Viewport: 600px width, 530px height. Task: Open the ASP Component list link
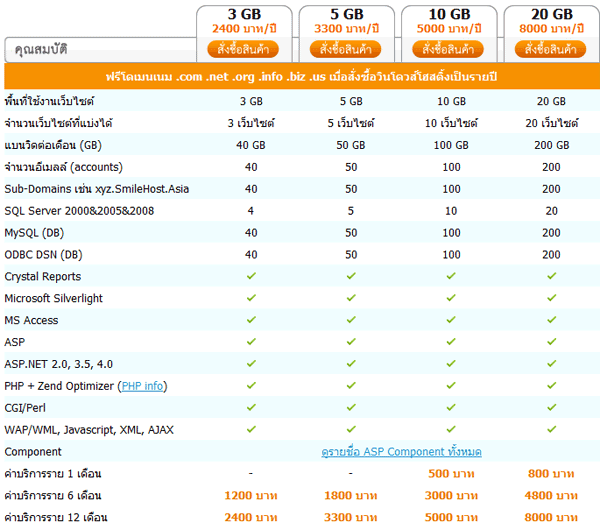(x=401, y=452)
